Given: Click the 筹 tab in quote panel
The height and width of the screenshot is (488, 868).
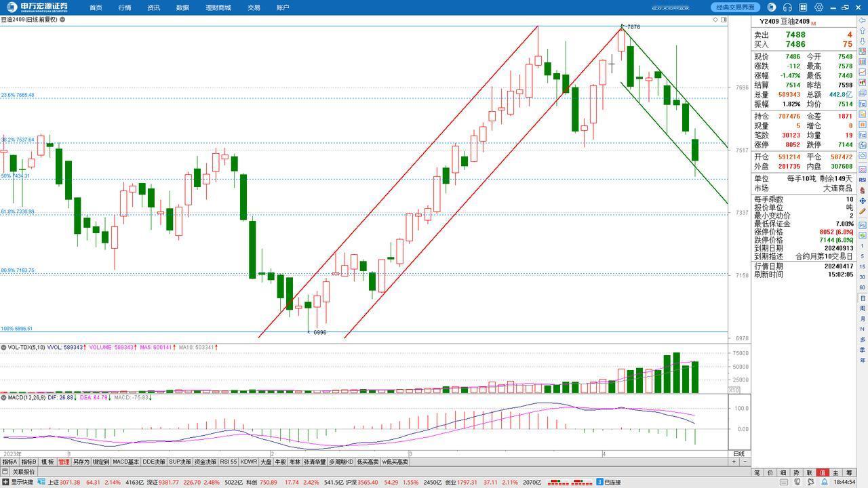Looking at the screenshot, I should pos(848,472).
